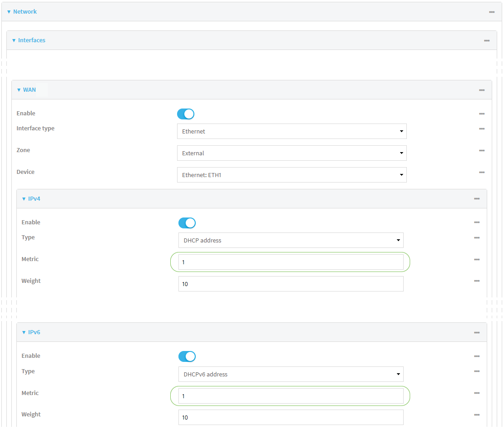Open ellipsis menu beside Interface type row

click(481, 129)
